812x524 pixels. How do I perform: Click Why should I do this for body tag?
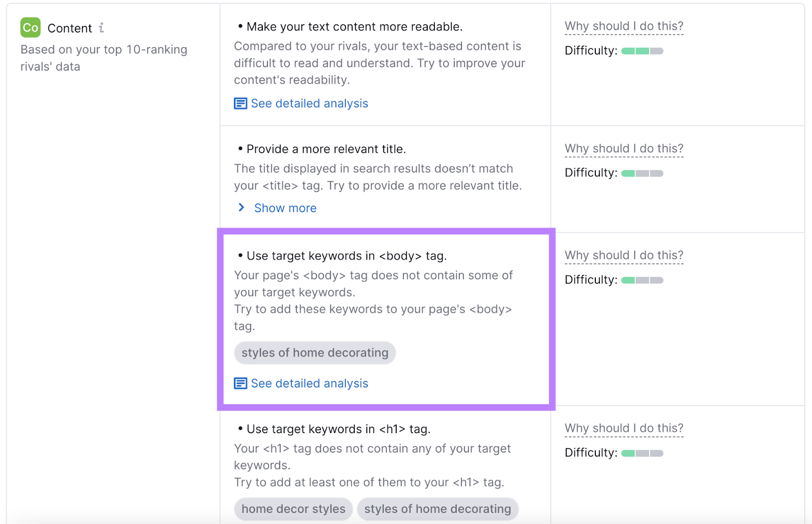[624, 255]
